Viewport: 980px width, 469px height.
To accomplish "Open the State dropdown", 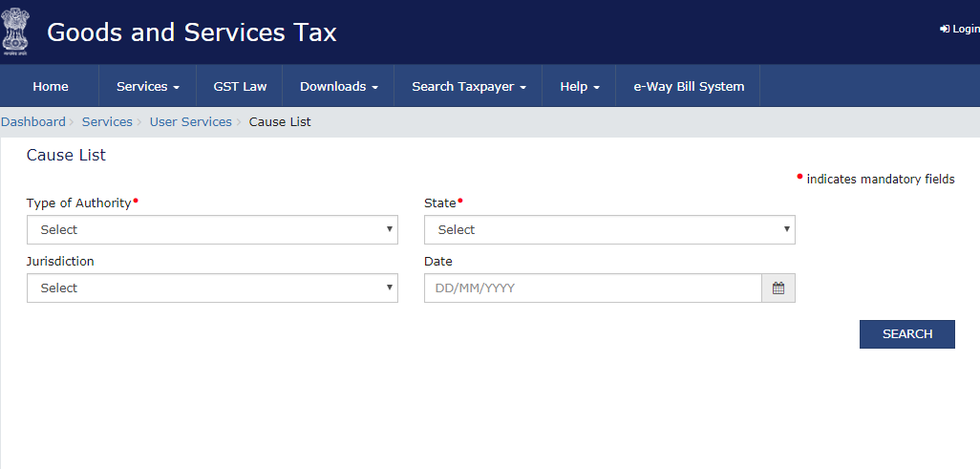I will 610,229.
